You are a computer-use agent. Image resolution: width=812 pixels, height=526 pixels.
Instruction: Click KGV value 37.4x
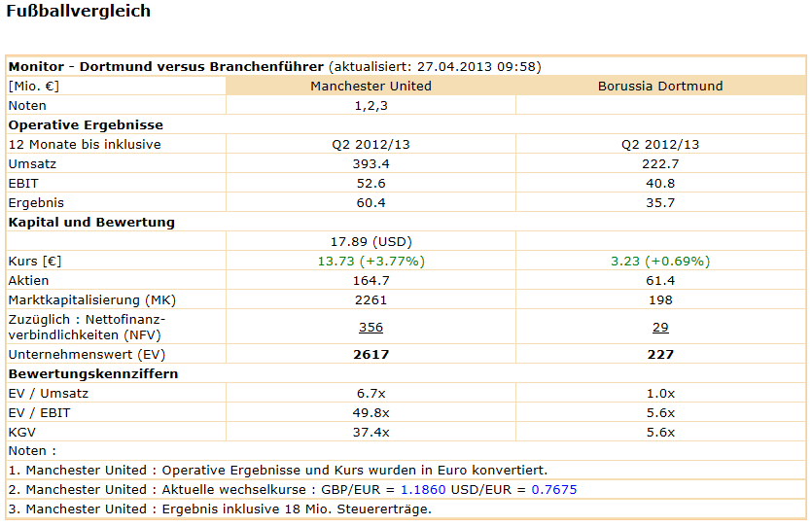point(371,433)
